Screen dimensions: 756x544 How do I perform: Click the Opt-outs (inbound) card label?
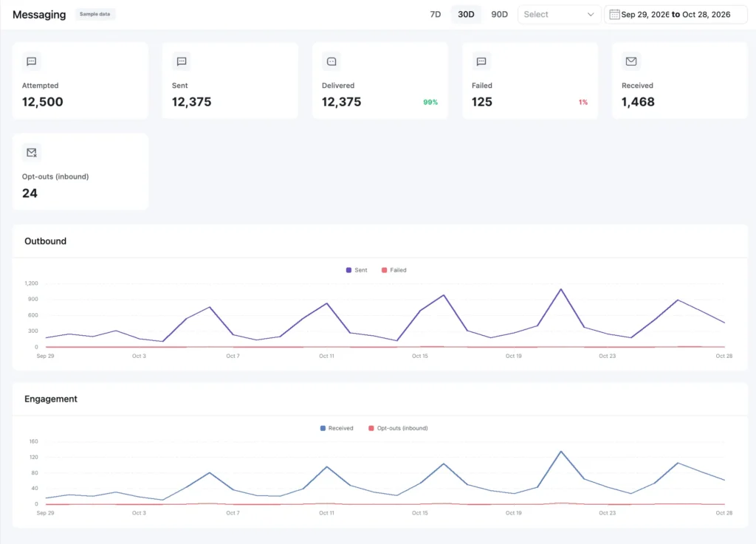55,176
